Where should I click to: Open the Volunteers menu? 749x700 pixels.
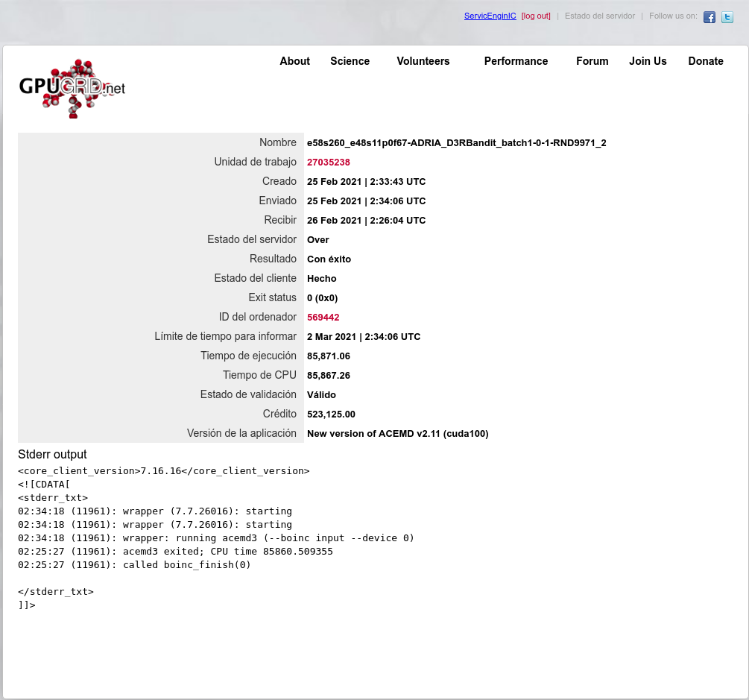[x=423, y=61]
